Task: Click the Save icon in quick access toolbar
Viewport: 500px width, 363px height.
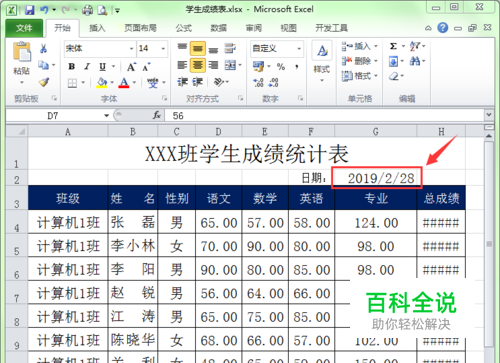Action: point(30,10)
